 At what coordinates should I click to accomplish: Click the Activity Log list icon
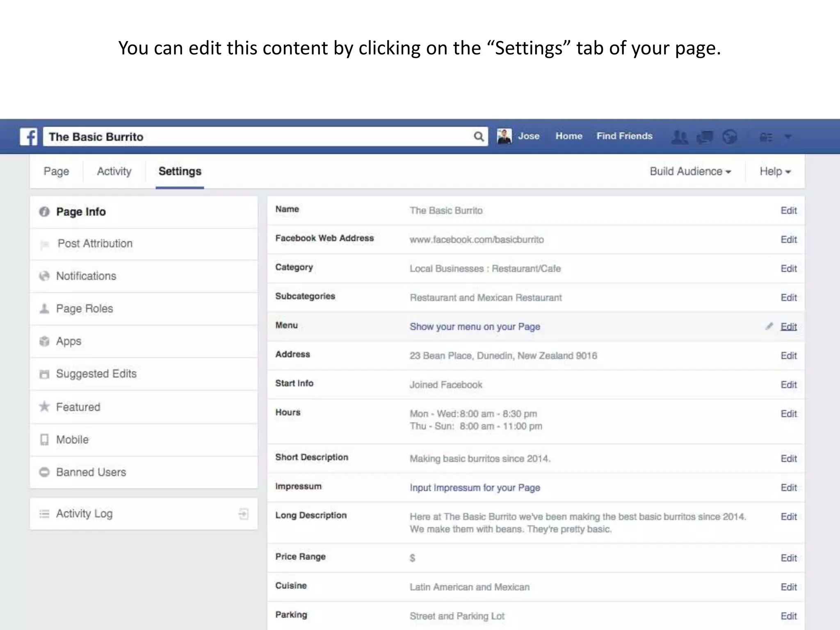(44, 514)
